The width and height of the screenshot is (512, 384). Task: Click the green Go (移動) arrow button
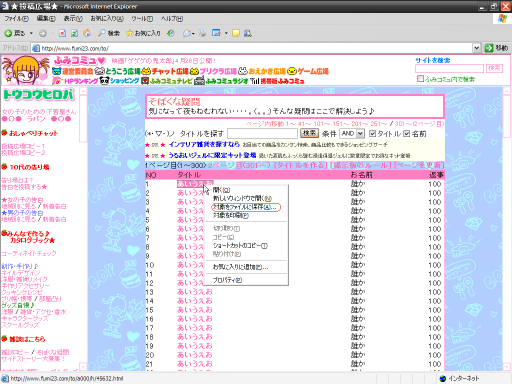pyautogui.click(x=496, y=48)
